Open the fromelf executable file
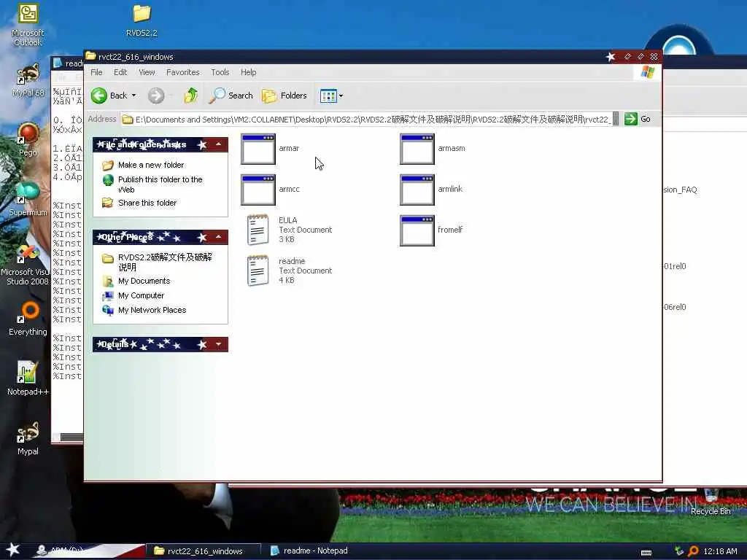 tap(431, 230)
